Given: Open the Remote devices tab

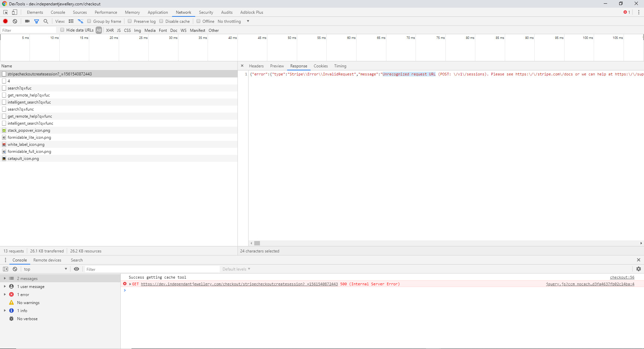Looking at the screenshot, I should point(47,260).
